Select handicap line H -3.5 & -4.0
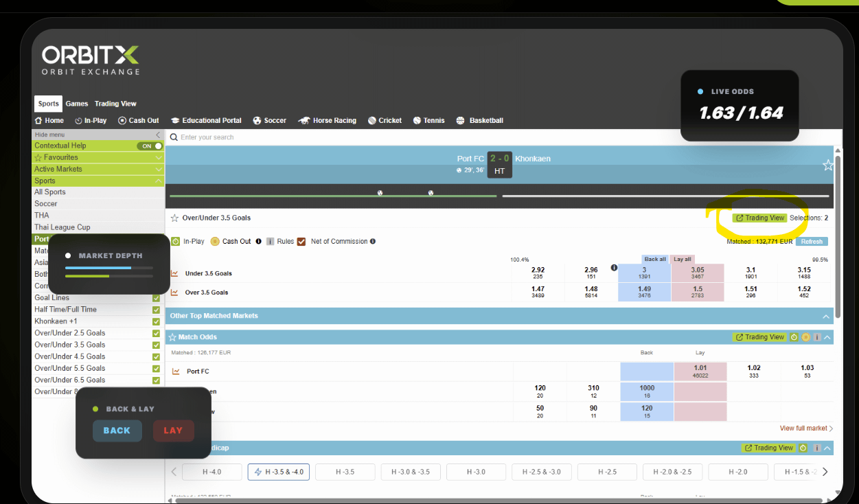The image size is (859, 504). [x=279, y=472]
